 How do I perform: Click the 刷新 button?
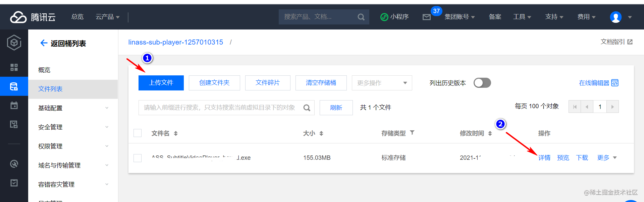point(336,108)
